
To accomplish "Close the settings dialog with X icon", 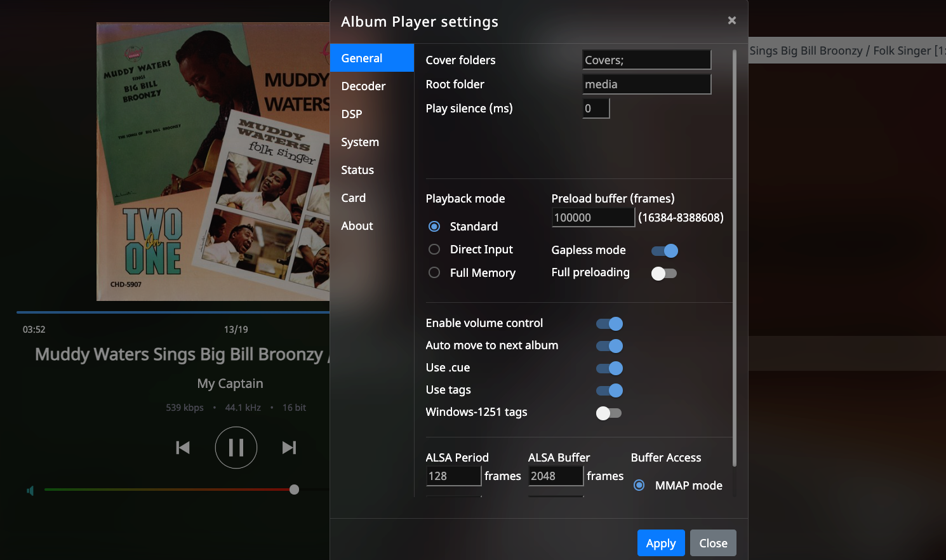I will [x=732, y=20].
